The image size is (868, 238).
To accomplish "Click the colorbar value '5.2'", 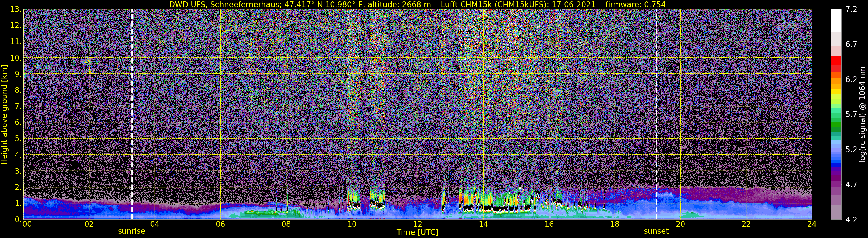I will pyautogui.click(x=851, y=150).
